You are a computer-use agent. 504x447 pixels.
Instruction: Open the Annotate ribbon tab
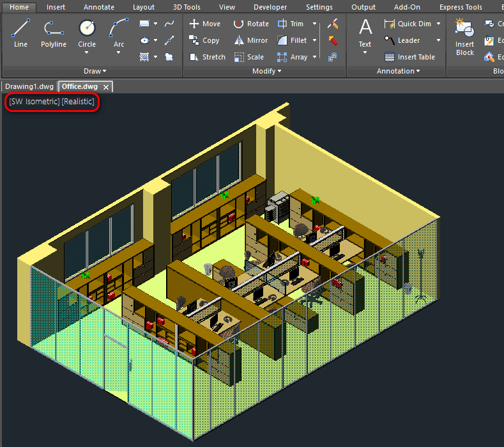click(99, 7)
